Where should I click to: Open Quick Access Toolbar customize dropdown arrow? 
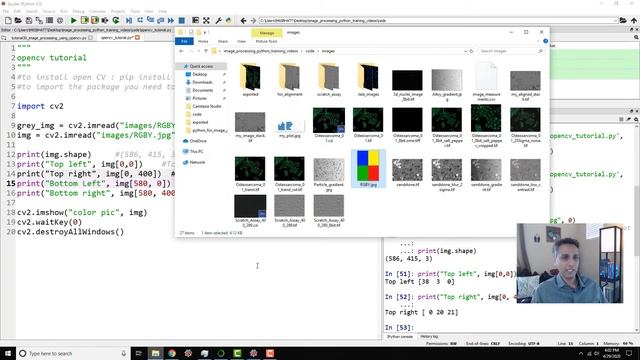coord(205,32)
